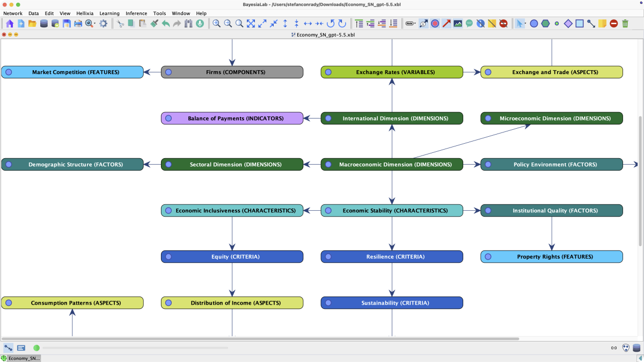
Task: Open the Node label display dropdown
Action: 411,24
